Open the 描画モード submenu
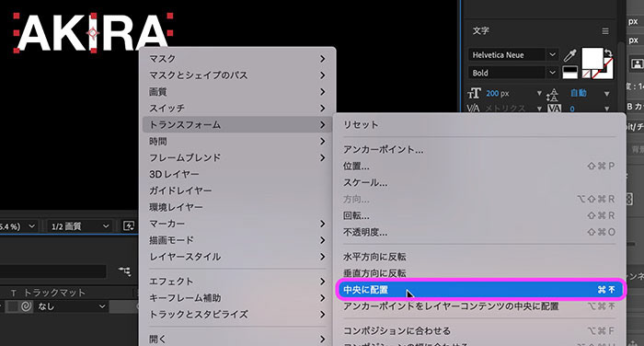The image size is (644, 346). tap(237, 240)
